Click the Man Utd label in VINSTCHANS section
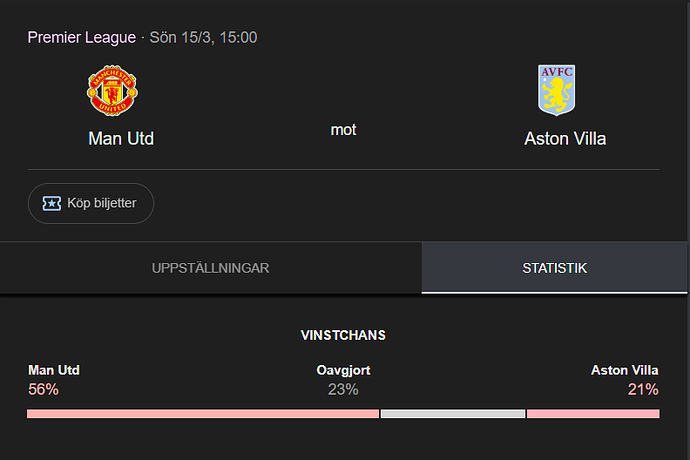This screenshot has width=690, height=460. click(54, 370)
